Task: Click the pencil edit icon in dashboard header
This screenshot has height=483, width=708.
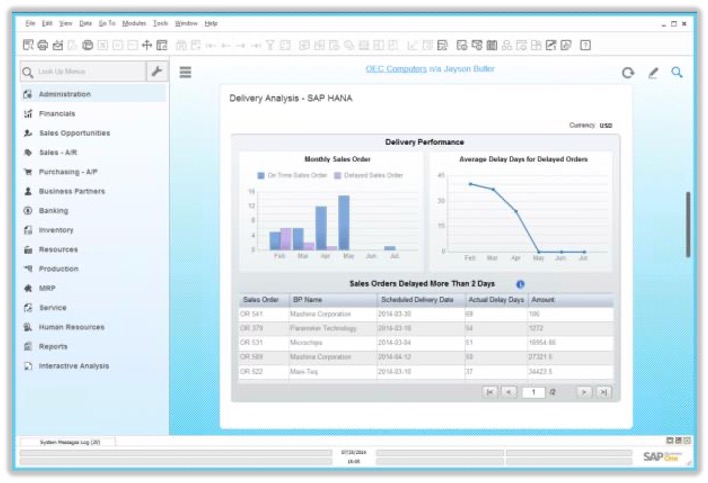Action: (x=653, y=73)
